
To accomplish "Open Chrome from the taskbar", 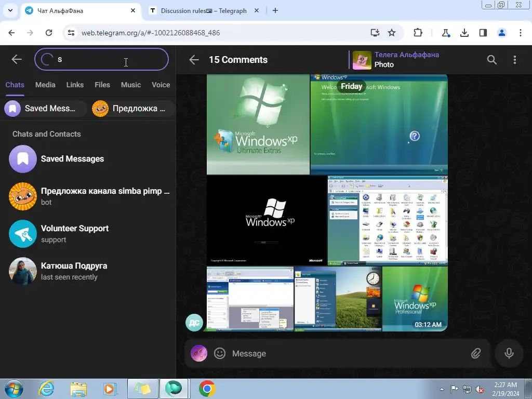I will click(207, 389).
